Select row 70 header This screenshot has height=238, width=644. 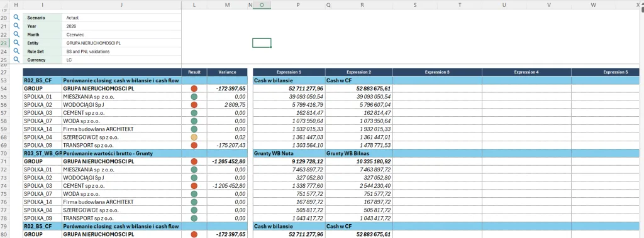tap(4, 153)
